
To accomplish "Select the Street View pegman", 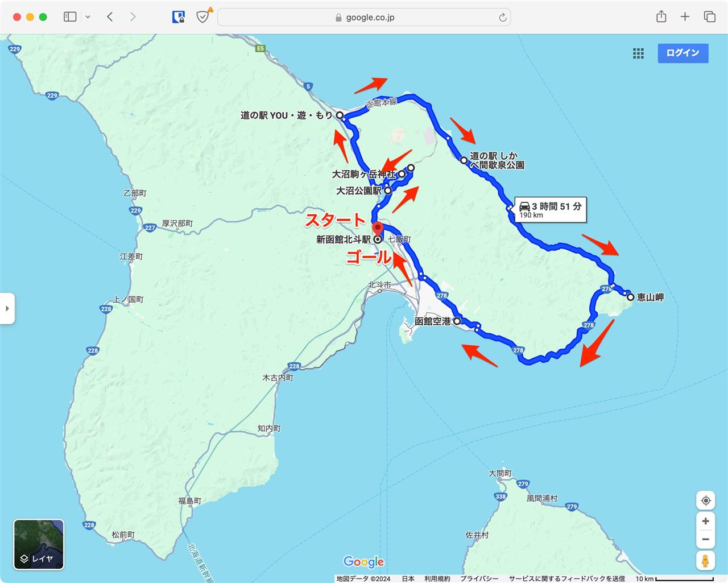I will (705, 561).
